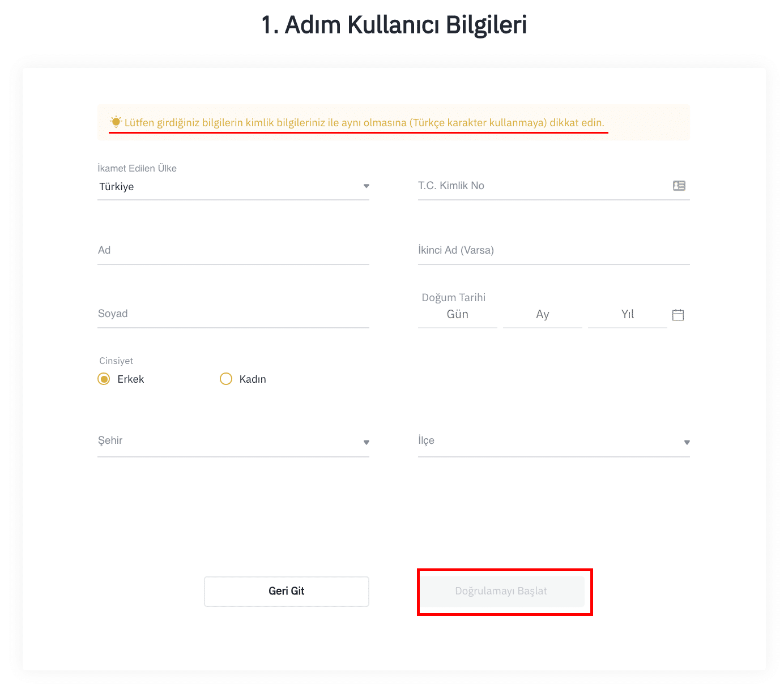Click the Kadın label text

(x=253, y=379)
